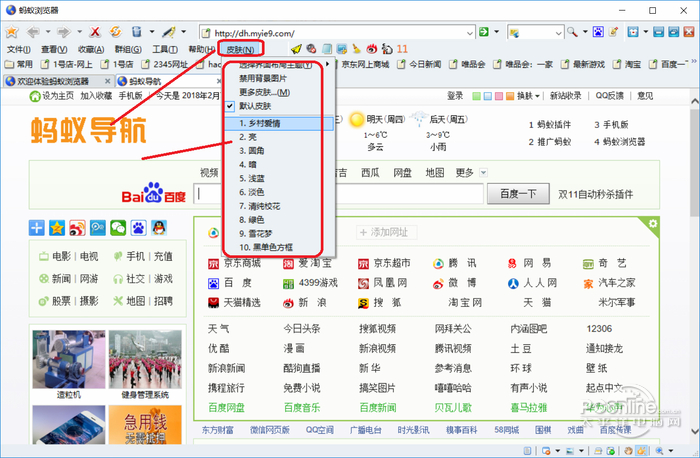Click the trash bin toolbar icon
Image resolution: width=700 pixels, height=458 pixels.
click(x=137, y=32)
